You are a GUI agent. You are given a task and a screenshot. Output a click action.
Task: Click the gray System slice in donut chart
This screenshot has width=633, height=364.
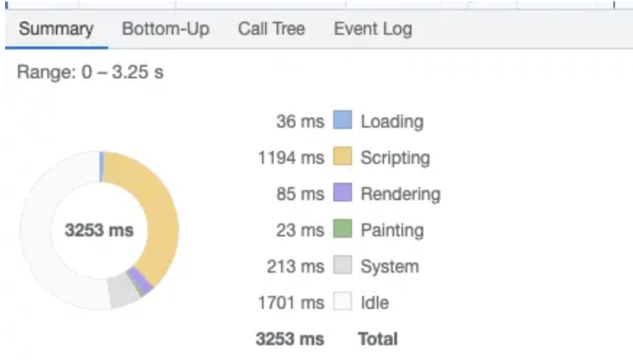click(122, 291)
